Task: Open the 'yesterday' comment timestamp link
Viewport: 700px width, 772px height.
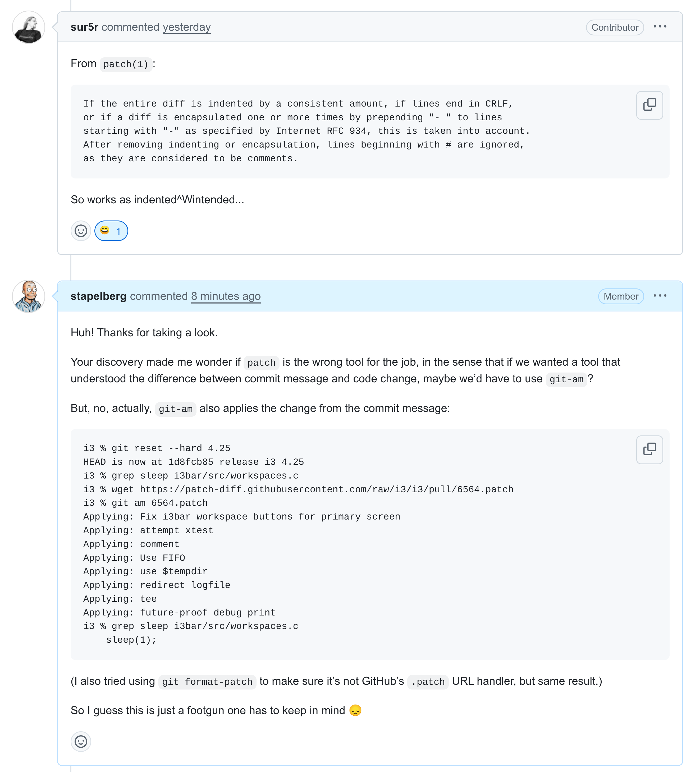Action: [x=186, y=27]
